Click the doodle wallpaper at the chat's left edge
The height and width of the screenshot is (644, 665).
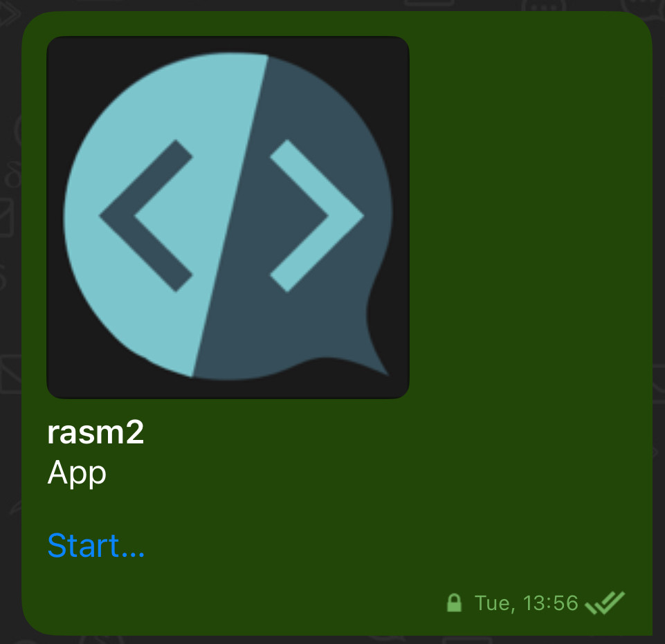10,297
